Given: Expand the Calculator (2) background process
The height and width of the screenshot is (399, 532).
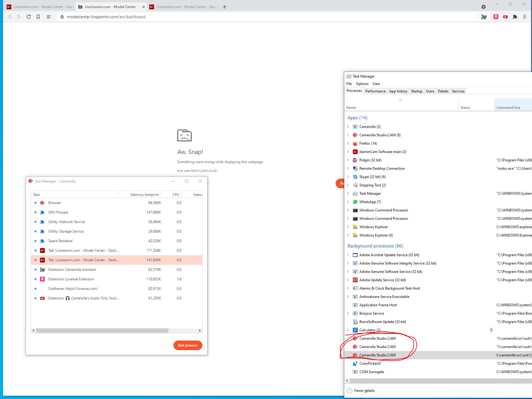Looking at the screenshot, I should coord(348,330).
